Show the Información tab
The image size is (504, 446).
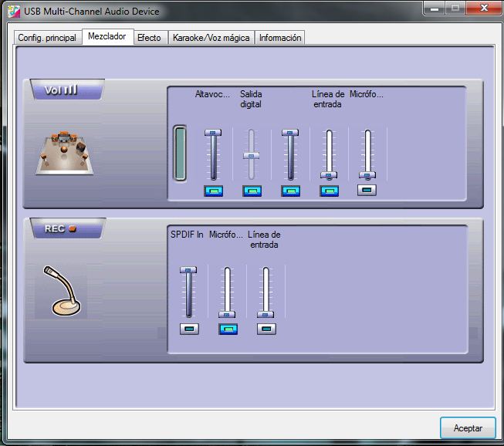point(280,38)
